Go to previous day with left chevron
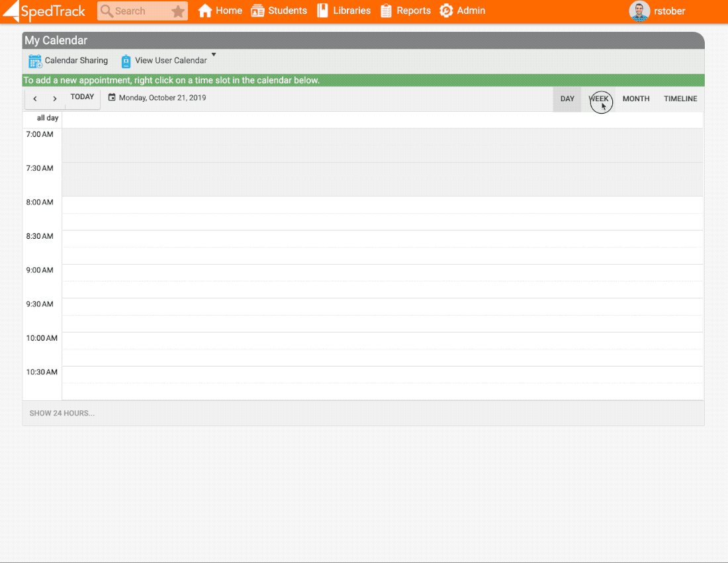This screenshot has width=728, height=563. (x=35, y=99)
